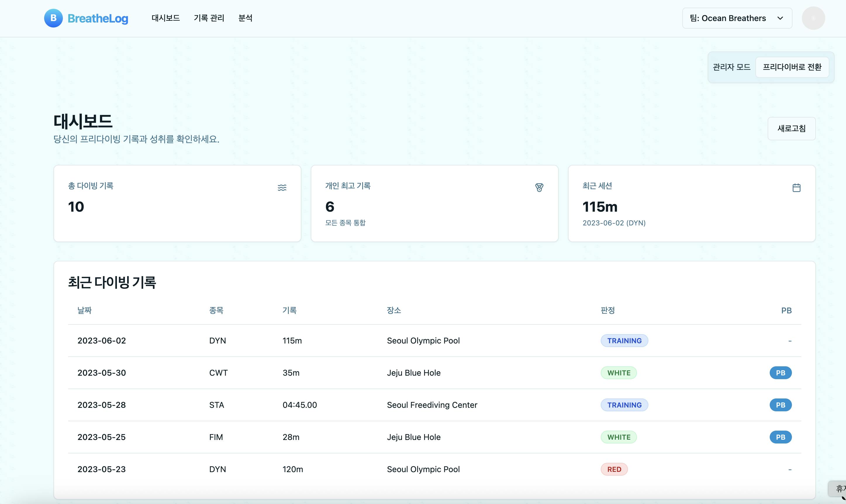846x504 pixels.
Task: Click the 2023-06-02 (DYN) caption
Action: 614,223
